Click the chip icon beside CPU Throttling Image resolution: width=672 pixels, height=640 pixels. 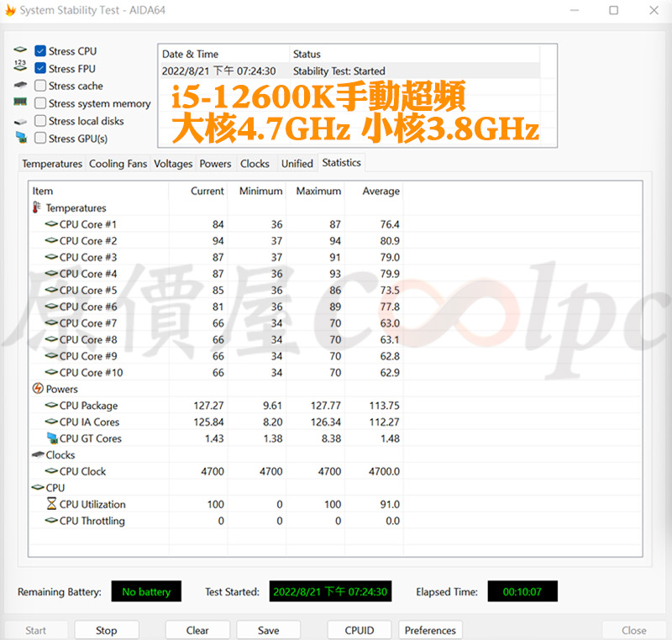[x=51, y=520]
